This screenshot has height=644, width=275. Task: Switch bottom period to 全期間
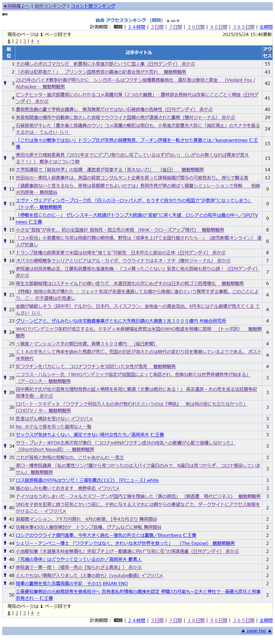click(266, 620)
